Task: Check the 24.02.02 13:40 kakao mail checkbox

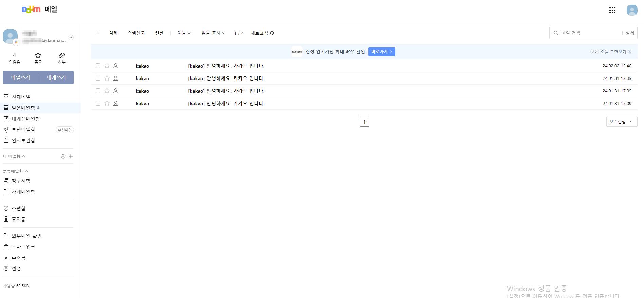Action: point(98,66)
